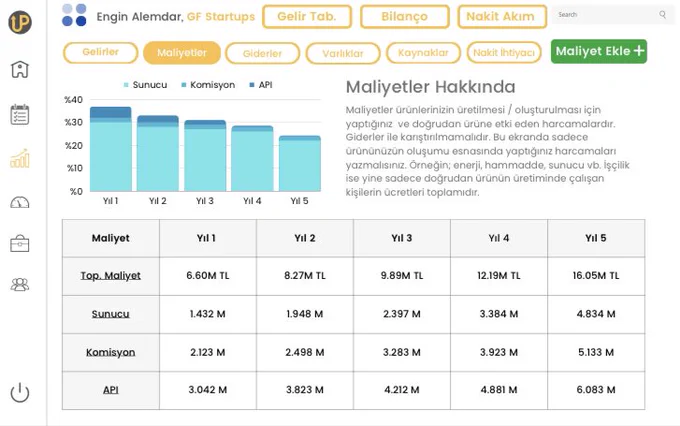Open the team people icon in sidebar
Image resolution: width=680 pixels, height=426 pixels.
coord(20,285)
